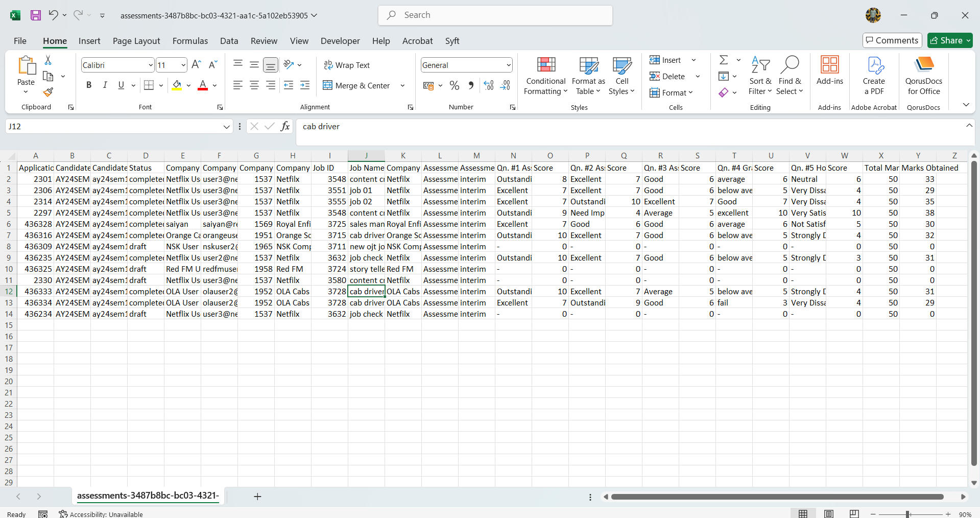Toggle Italic formatting
The image size is (980, 518).
click(105, 85)
